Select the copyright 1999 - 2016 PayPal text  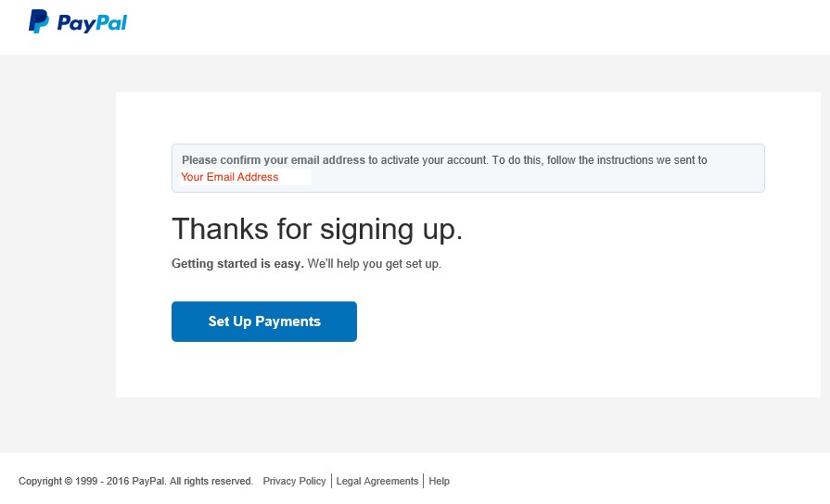(92, 481)
